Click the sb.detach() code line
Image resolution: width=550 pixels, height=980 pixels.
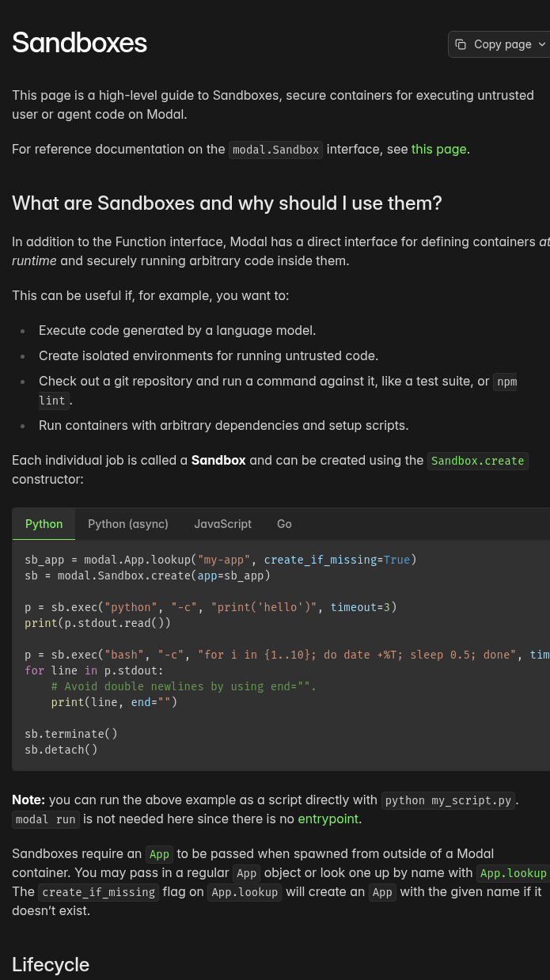click(x=61, y=750)
